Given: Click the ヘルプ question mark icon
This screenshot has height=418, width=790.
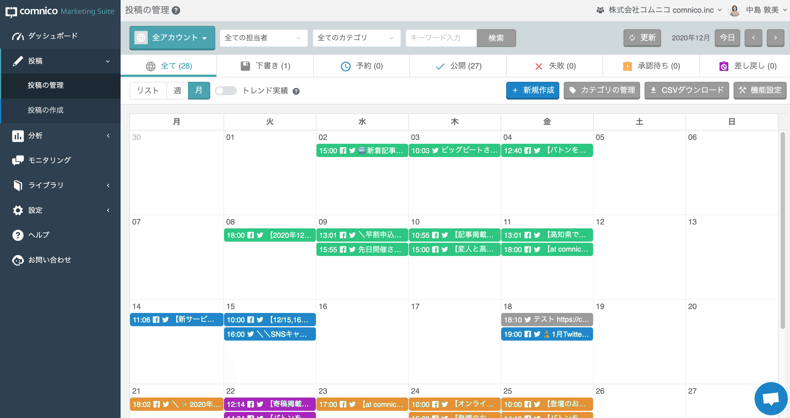Looking at the screenshot, I should pyautogui.click(x=18, y=235).
